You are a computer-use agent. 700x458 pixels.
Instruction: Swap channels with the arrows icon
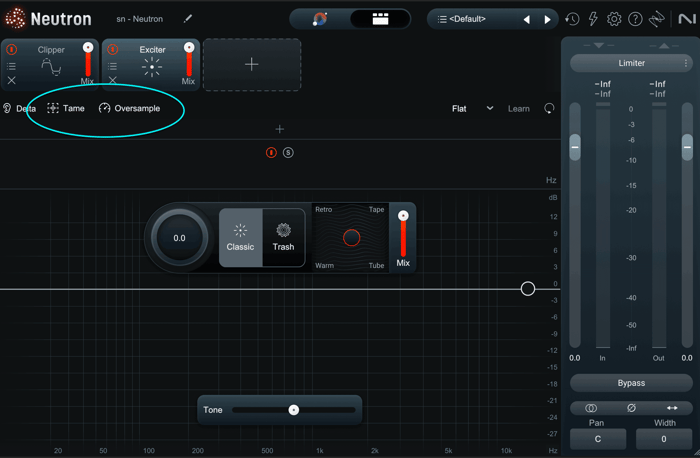point(672,408)
